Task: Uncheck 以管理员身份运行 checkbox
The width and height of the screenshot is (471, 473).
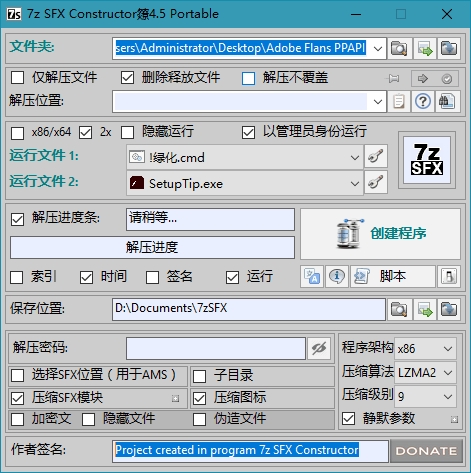Action: point(248,133)
